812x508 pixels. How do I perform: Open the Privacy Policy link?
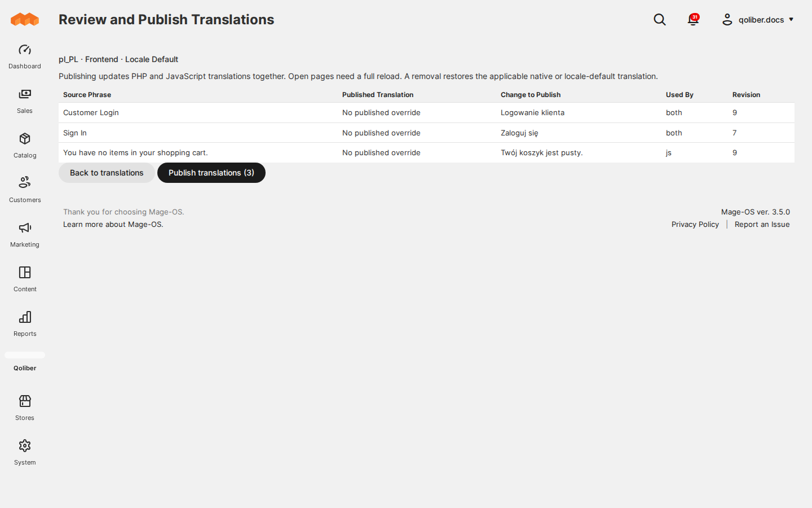point(695,225)
